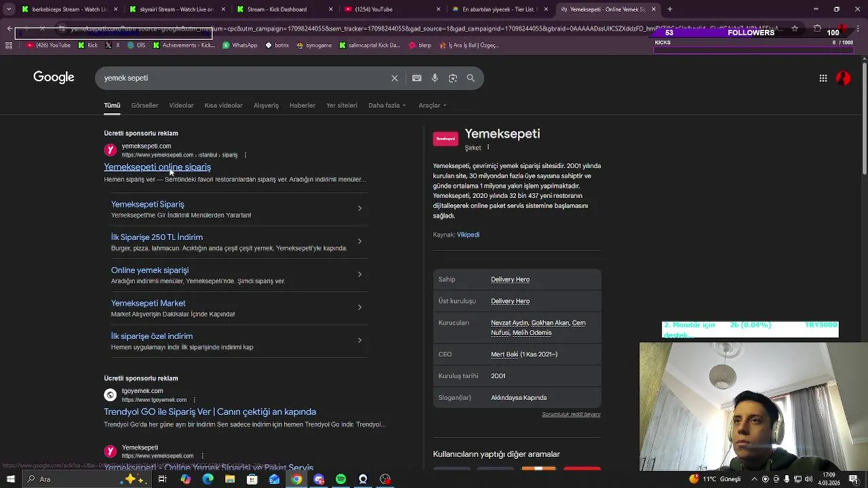The width and height of the screenshot is (868, 488).
Task: Open the 'İlk siparişe özel indirim' chevron
Action: [x=359, y=340]
